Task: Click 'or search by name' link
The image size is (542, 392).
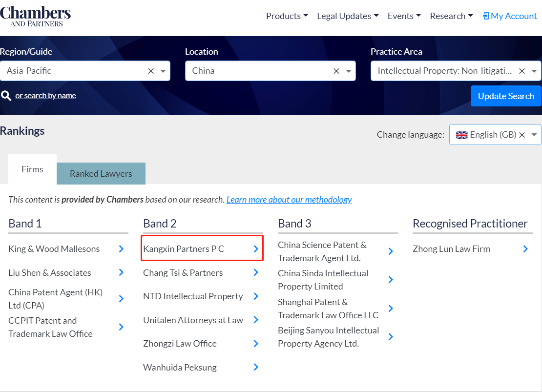Action: [45, 95]
